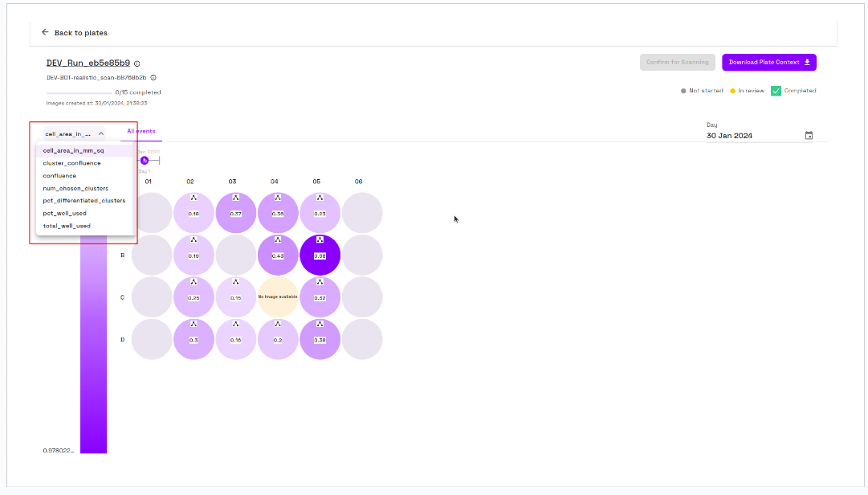This screenshot has height=495, width=868.
Task: Click the back arrow icon
Action: (x=45, y=33)
